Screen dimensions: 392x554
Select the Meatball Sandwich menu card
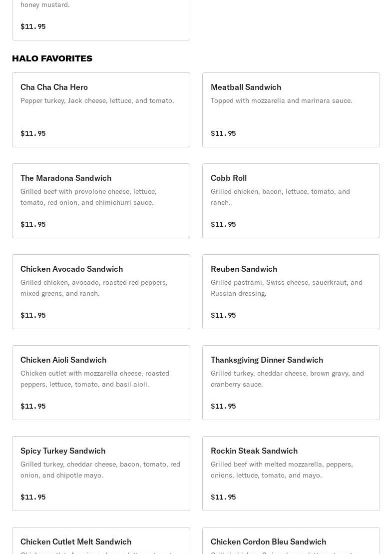click(x=291, y=110)
